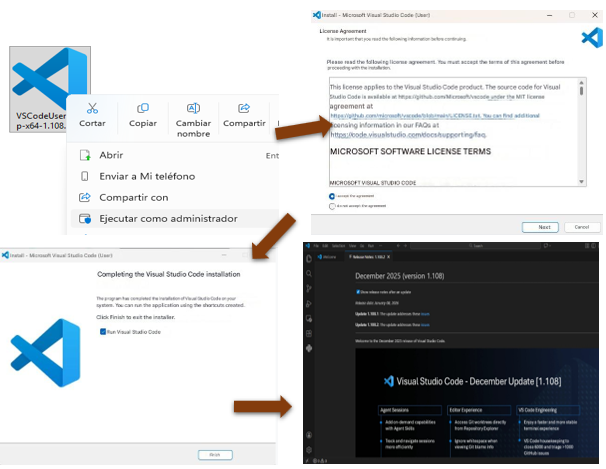
Task: Click the Agent Sessions box in banner
Action: pos(410,410)
